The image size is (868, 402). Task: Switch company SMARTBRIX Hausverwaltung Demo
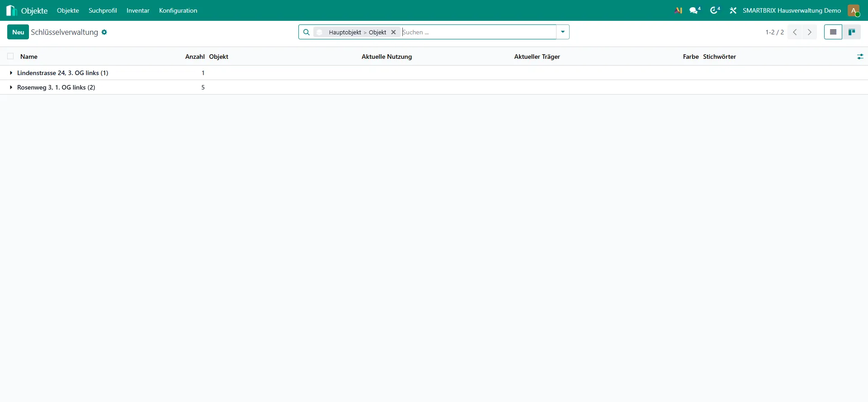[792, 10]
